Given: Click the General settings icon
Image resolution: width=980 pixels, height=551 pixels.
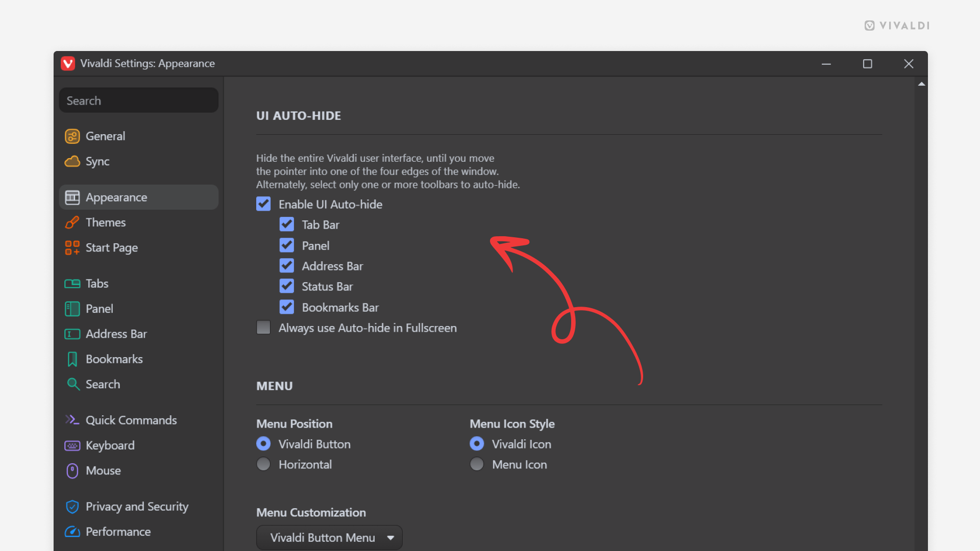Looking at the screenshot, I should click(x=72, y=136).
